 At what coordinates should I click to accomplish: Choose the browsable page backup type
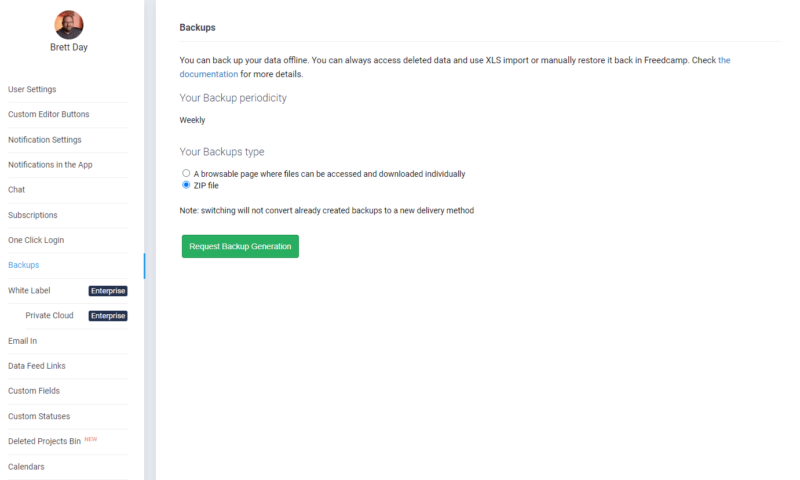186,173
